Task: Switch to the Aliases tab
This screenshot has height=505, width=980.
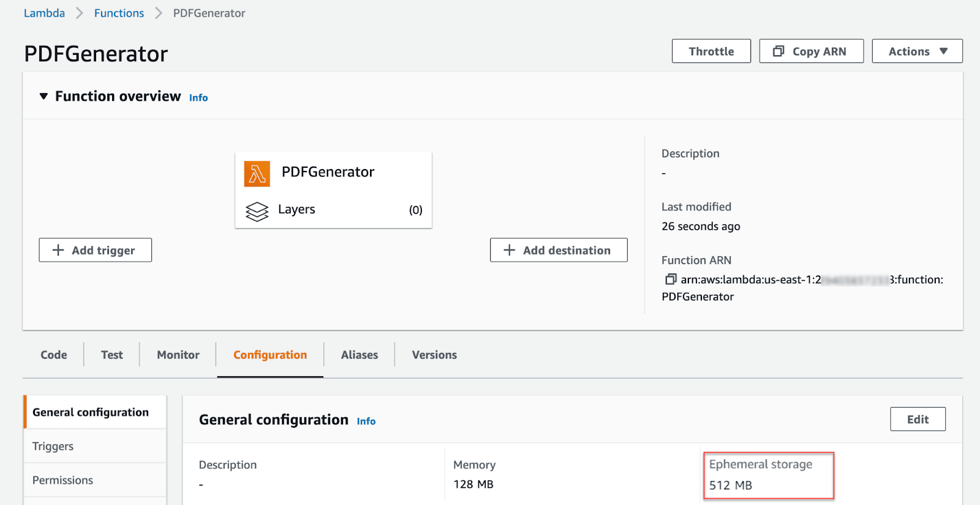Action: 360,355
